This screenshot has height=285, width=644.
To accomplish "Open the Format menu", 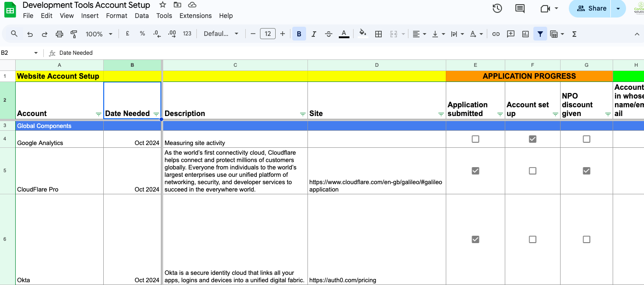I will coord(117,16).
